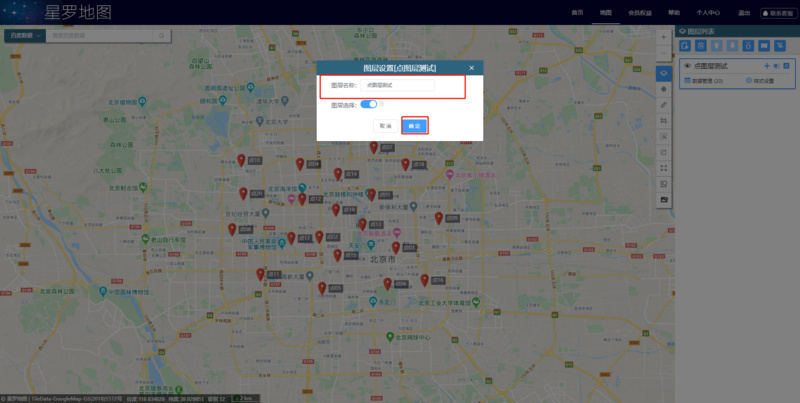Click the export share tool icon
This screenshot has height=403, width=800.
tap(664, 152)
